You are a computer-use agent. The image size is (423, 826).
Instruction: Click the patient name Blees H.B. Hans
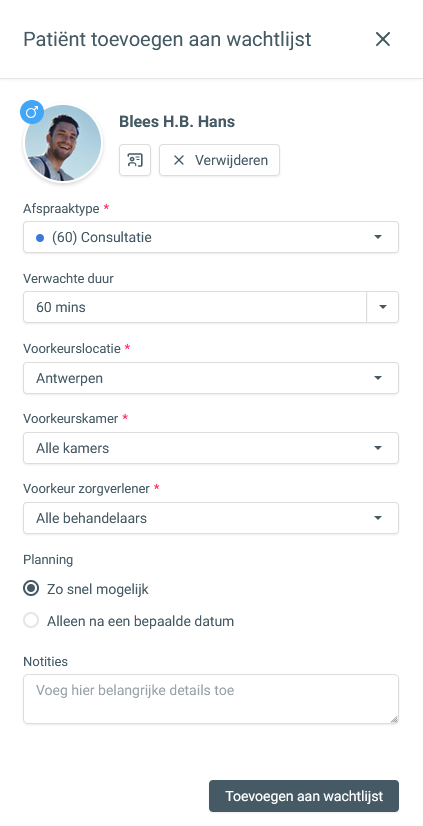[x=177, y=122]
